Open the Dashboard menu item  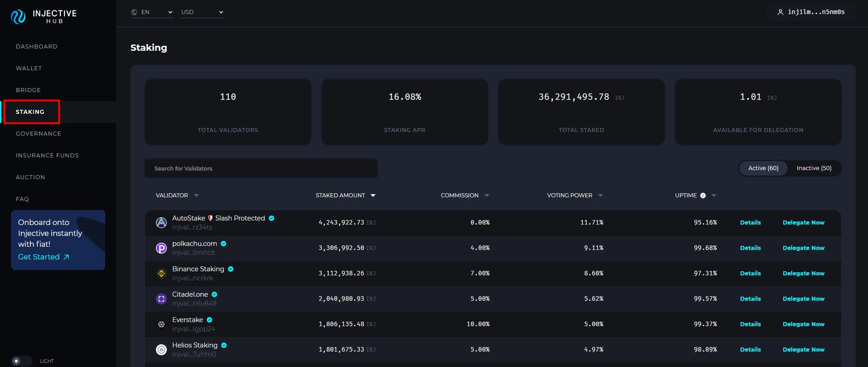[37, 47]
